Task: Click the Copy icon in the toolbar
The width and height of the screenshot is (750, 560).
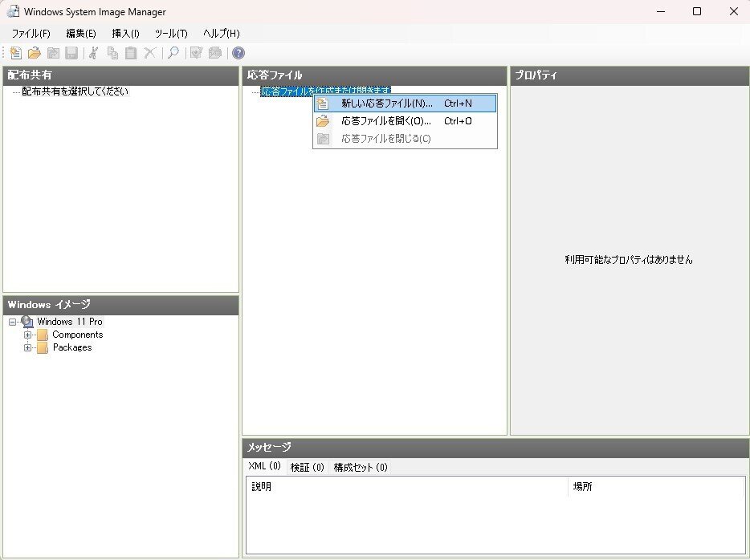Action: coord(112,53)
